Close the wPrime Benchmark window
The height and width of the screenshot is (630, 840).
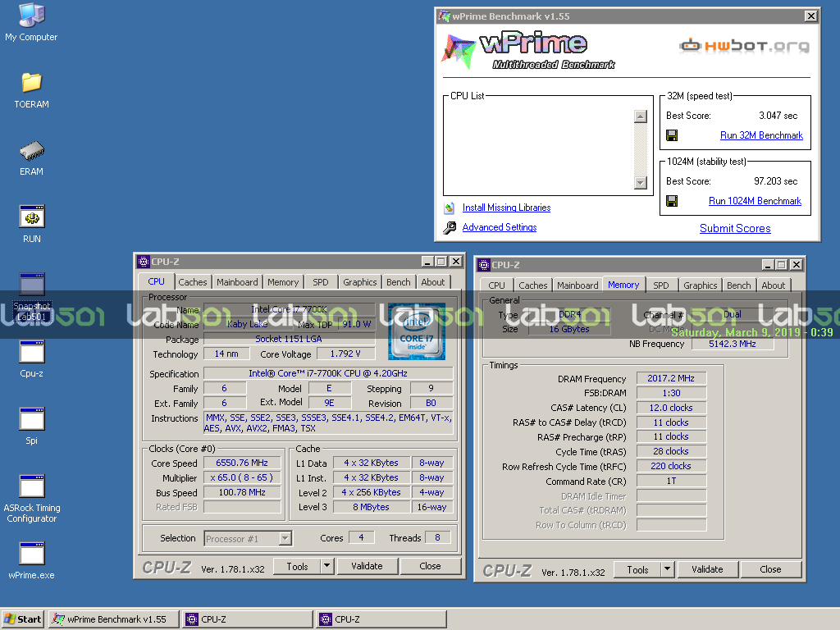tap(811, 16)
